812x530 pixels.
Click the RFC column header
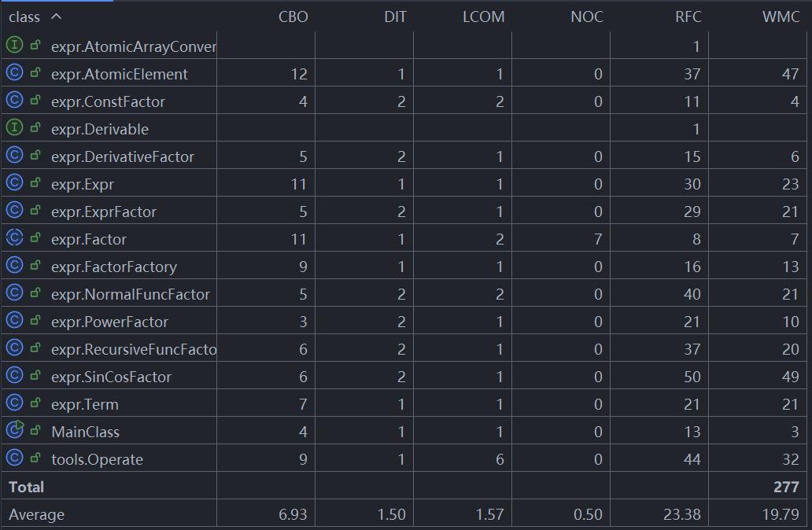click(688, 17)
